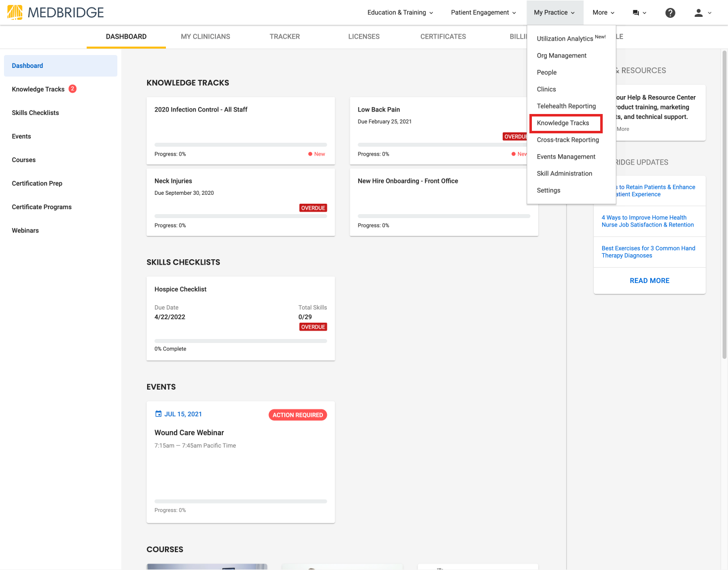Open Telehealth Reporting from the menu
728x570 pixels.
[x=566, y=106]
